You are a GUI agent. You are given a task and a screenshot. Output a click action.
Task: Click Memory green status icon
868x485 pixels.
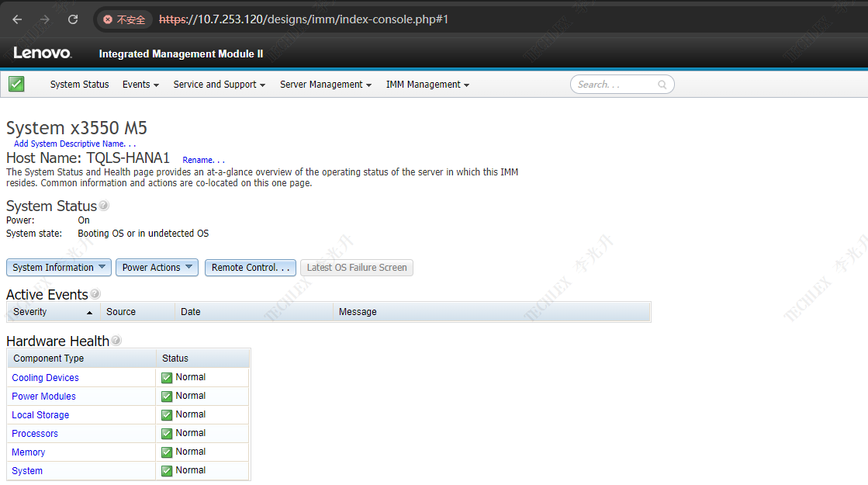click(x=167, y=452)
